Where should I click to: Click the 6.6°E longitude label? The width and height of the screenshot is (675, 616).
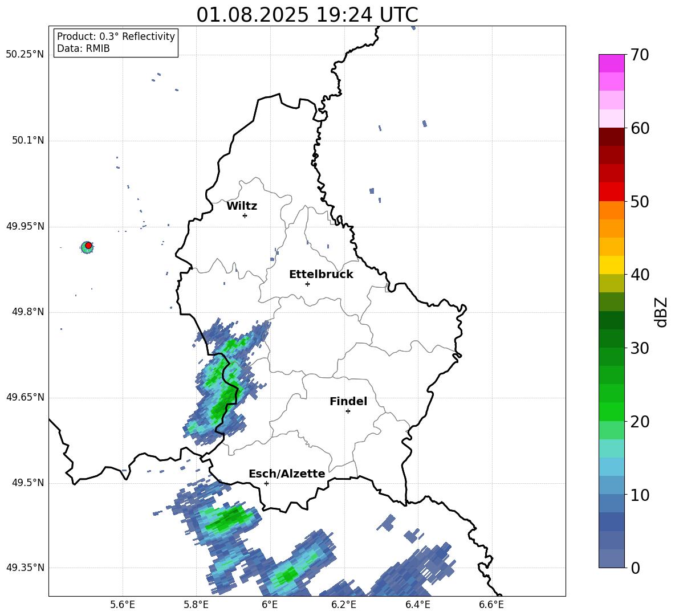pos(491,605)
